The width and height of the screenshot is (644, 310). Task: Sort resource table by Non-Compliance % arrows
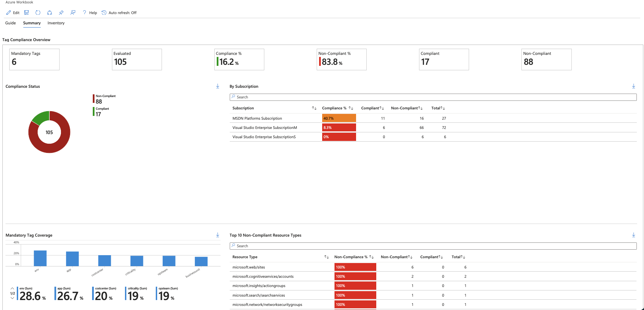[371, 257]
